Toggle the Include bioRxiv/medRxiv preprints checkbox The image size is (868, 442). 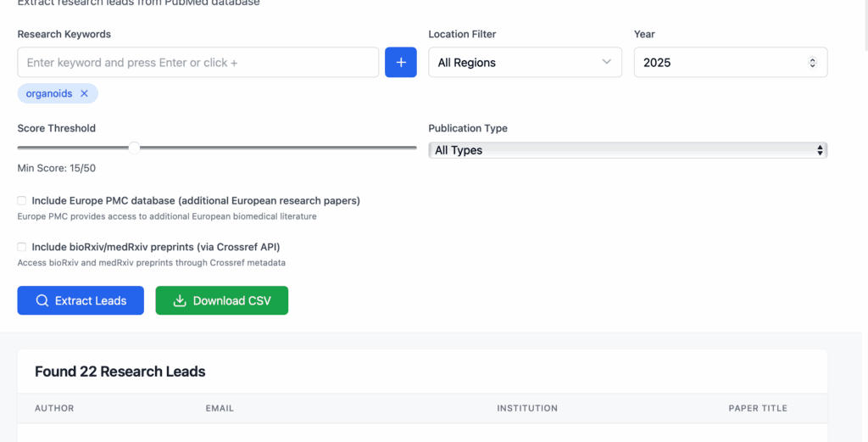click(21, 247)
